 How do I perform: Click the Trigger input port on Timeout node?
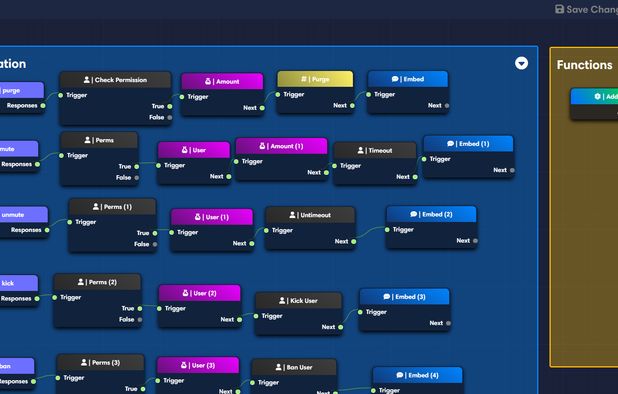(334, 166)
